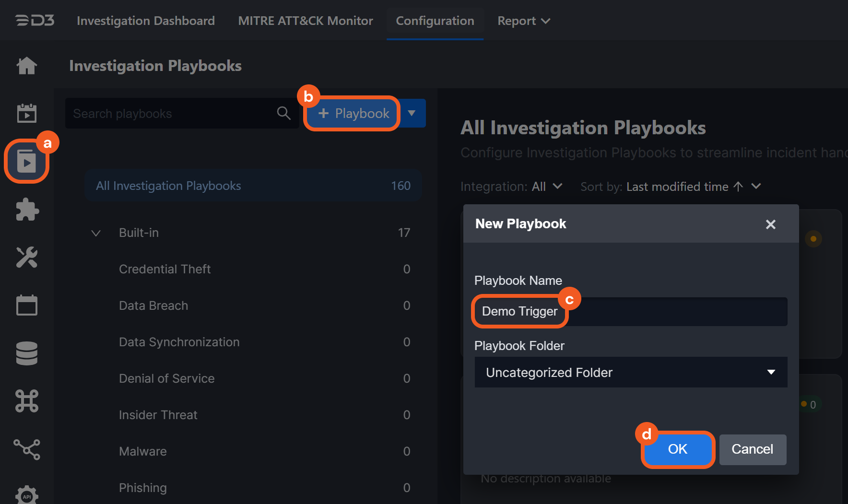The width and height of the screenshot is (848, 504).
Task: Open the Report menu
Action: (523, 21)
